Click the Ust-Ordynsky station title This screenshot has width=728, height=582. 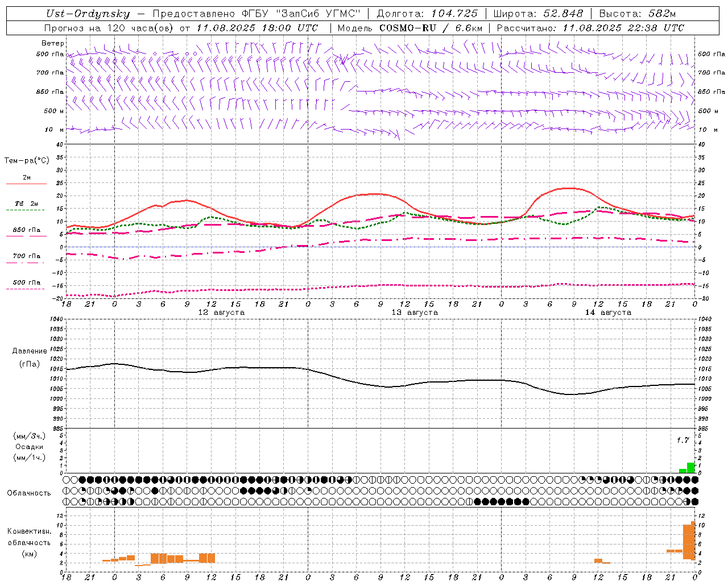coord(88,14)
